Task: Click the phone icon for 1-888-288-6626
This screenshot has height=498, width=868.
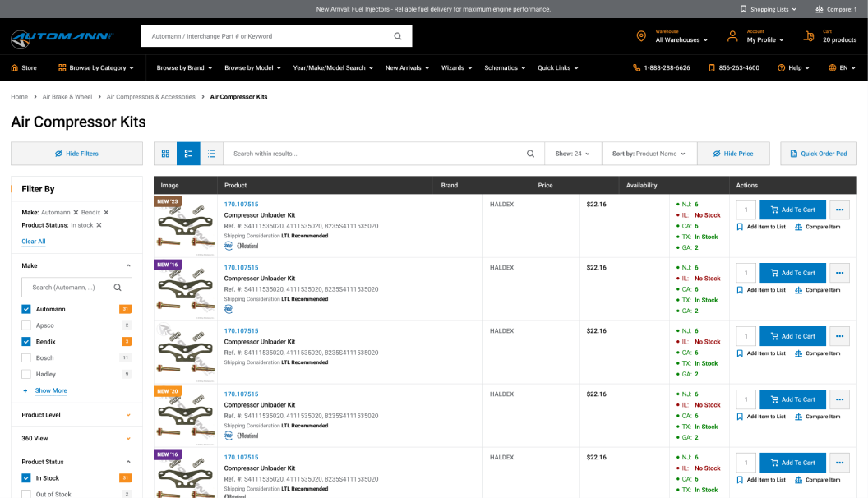Action: pyautogui.click(x=636, y=67)
